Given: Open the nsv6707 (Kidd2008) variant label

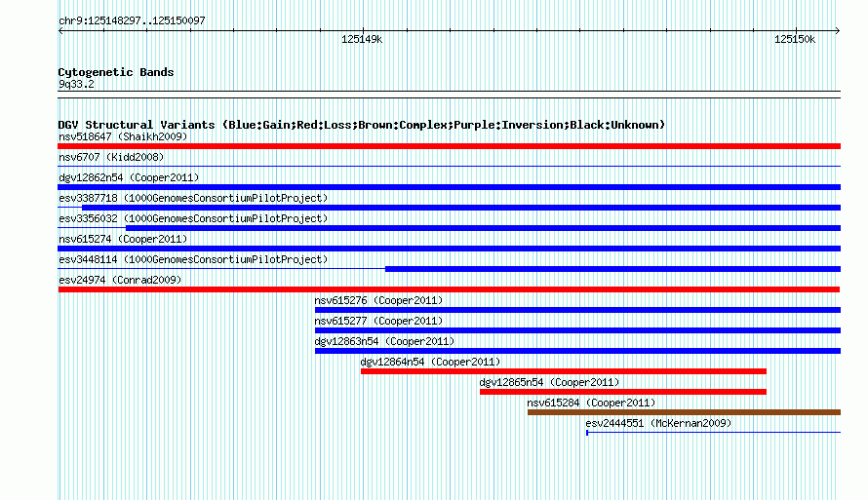Looking at the screenshot, I should [x=111, y=157].
